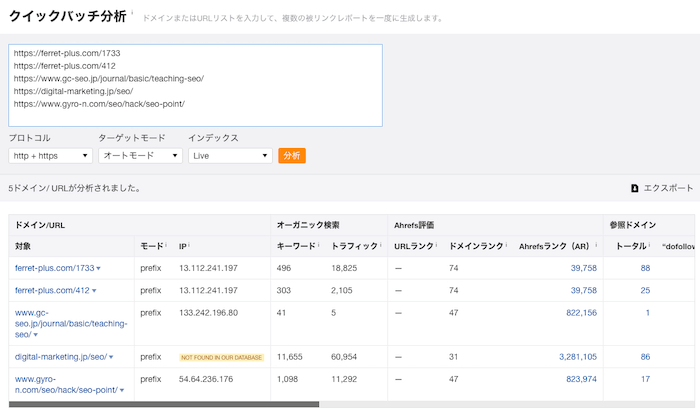Click referring domains total 25
Image resolution: width=700 pixels, height=420 pixels.
coord(645,290)
